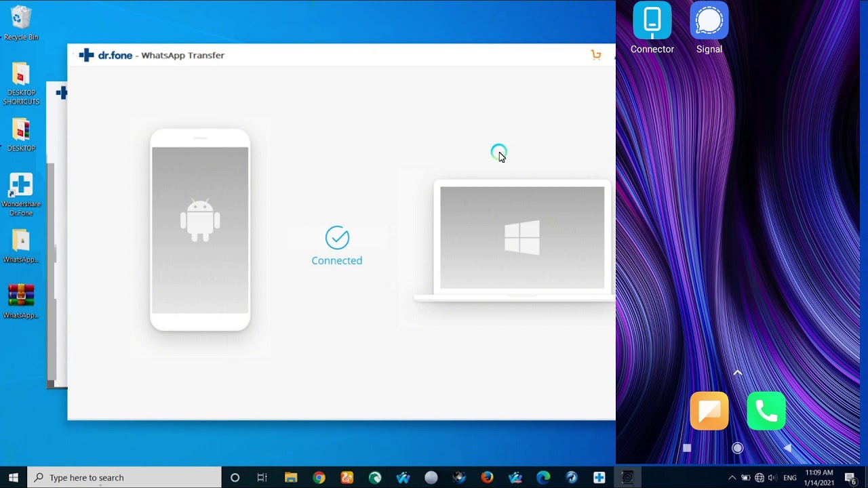Show hidden system tray icons
Viewport: 868px width, 488px height.
coord(732,478)
